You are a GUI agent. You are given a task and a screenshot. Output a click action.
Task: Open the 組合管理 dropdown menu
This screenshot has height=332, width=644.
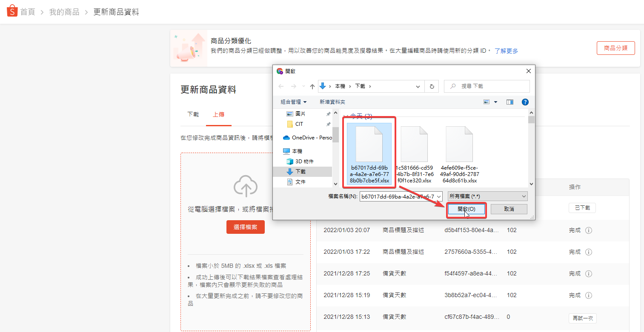pyautogui.click(x=294, y=102)
